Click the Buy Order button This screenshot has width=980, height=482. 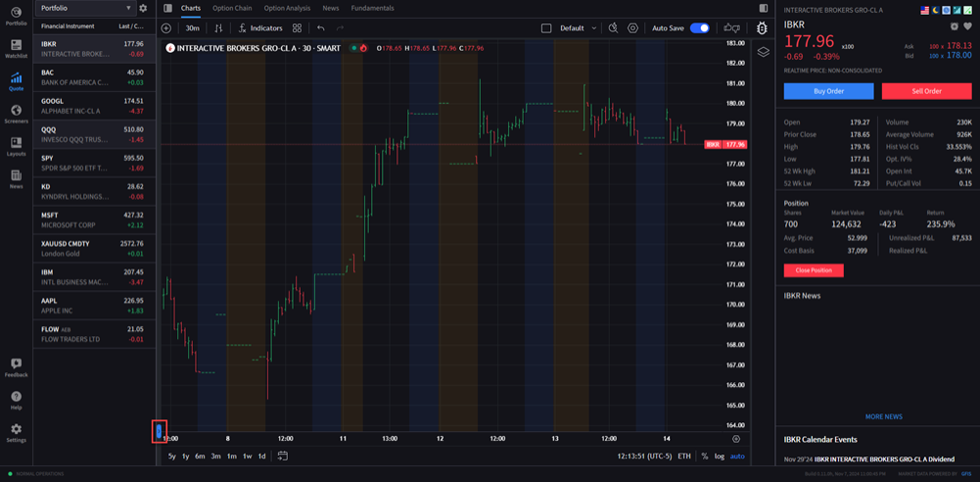(829, 91)
